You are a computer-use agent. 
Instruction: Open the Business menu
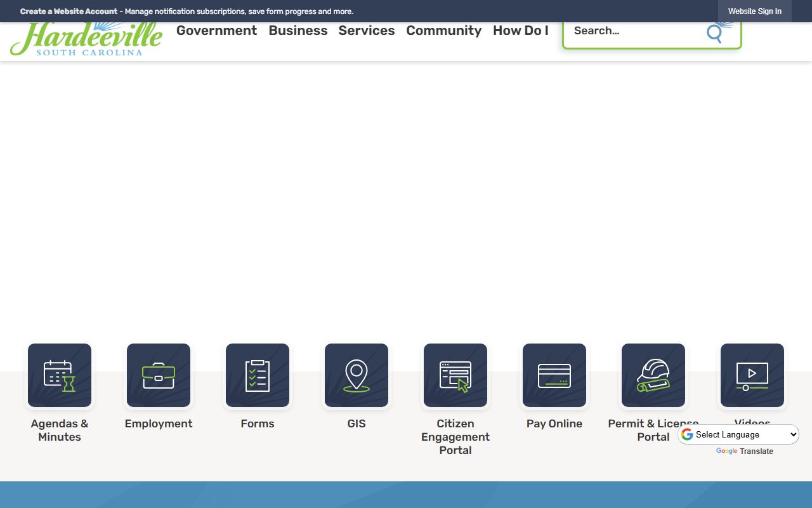(x=298, y=30)
